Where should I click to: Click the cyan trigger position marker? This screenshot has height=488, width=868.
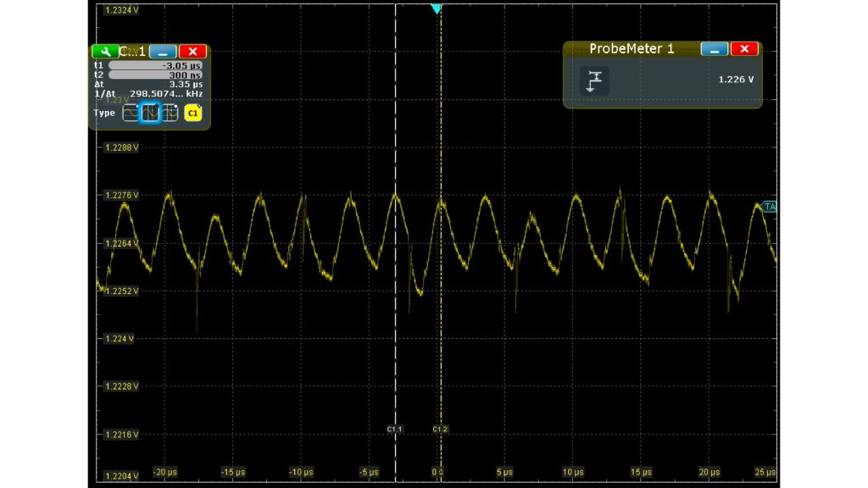(435, 8)
